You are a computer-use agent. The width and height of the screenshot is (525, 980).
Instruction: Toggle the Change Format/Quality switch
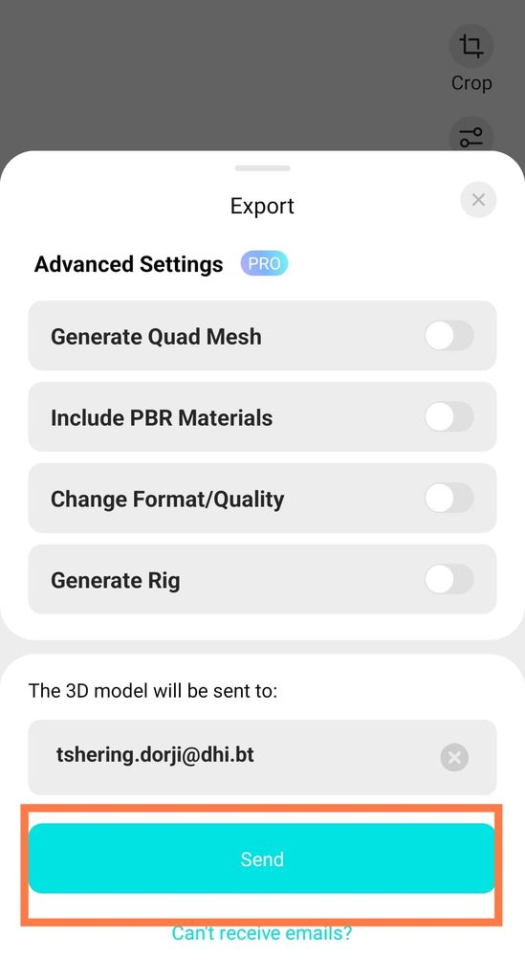[x=448, y=498]
